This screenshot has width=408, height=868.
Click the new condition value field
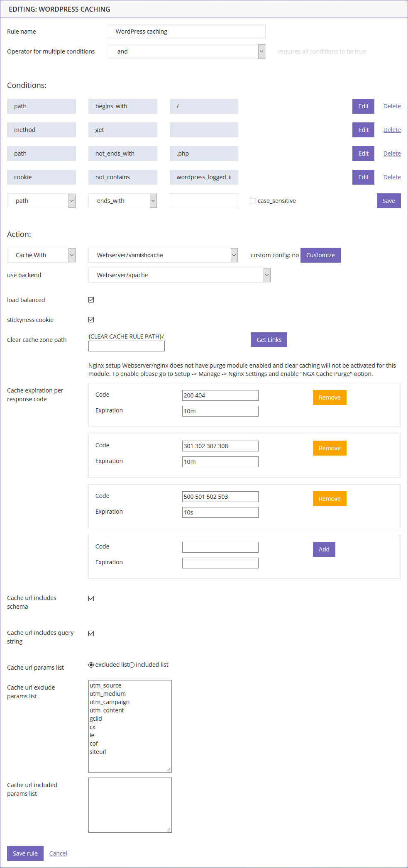pos(204,201)
